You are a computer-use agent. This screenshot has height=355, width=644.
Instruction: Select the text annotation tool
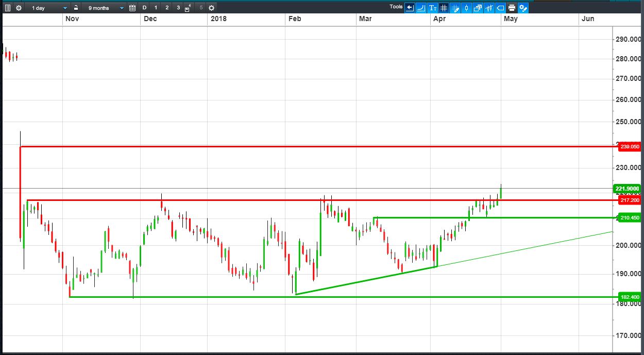(x=432, y=8)
